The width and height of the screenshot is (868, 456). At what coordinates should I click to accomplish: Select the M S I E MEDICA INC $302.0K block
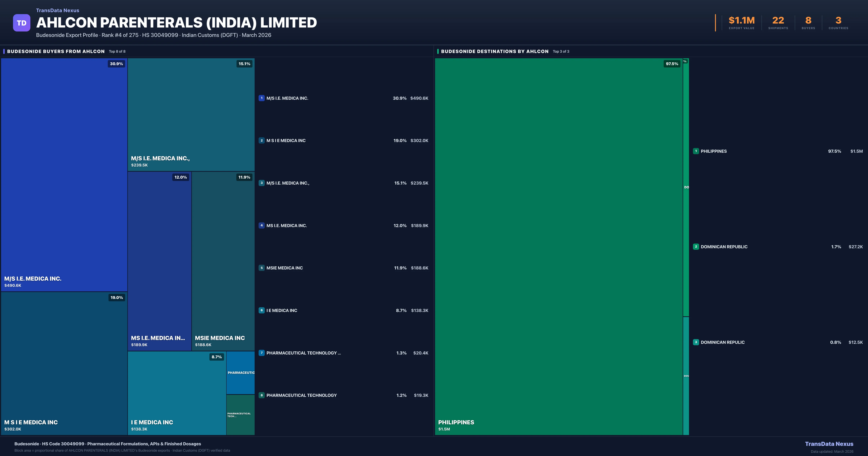point(64,363)
